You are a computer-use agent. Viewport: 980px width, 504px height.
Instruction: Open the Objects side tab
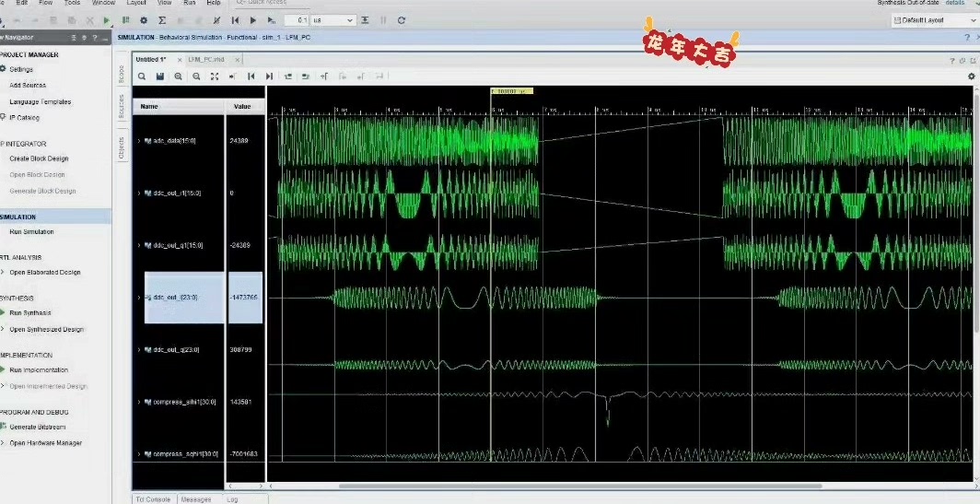click(122, 148)
